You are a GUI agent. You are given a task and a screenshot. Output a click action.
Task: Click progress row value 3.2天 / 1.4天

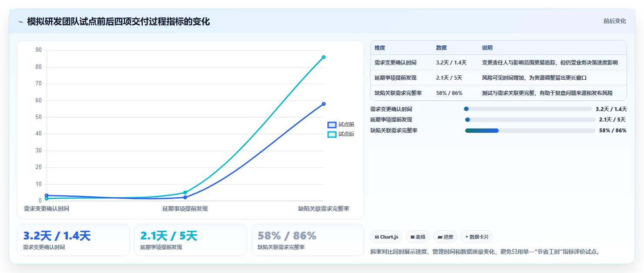611,109
